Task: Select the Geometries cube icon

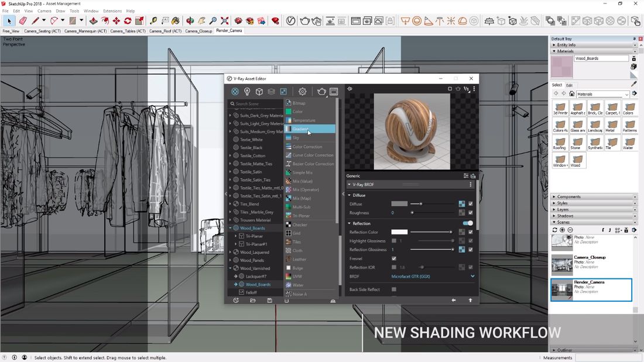Action: pyautogui.click(x=259, y=91)
